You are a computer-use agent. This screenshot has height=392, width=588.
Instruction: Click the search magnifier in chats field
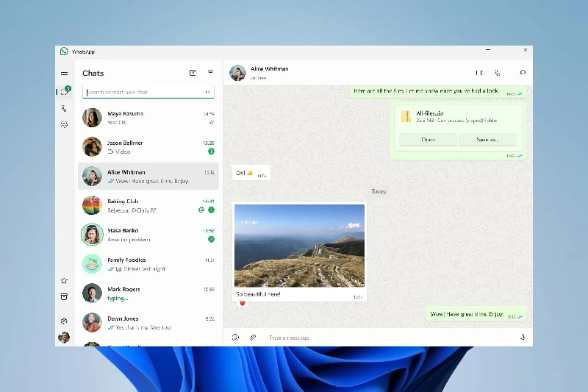207,92
